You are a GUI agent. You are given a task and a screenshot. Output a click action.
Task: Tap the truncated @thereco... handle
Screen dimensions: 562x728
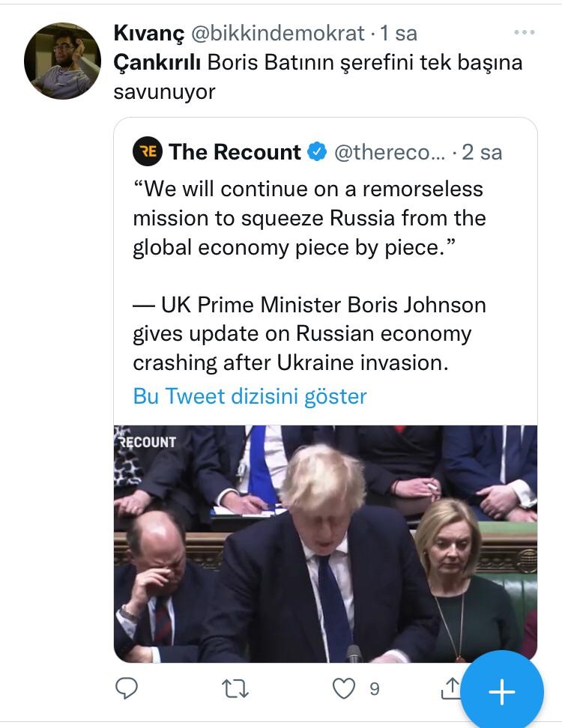388,152
